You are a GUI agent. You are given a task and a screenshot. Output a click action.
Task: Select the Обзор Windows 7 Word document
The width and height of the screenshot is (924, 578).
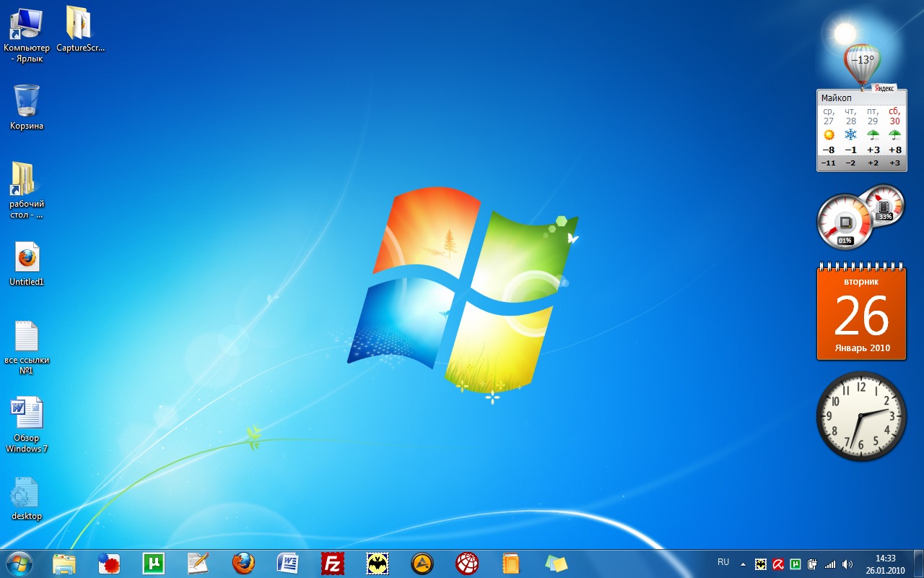tap(27, 425)
